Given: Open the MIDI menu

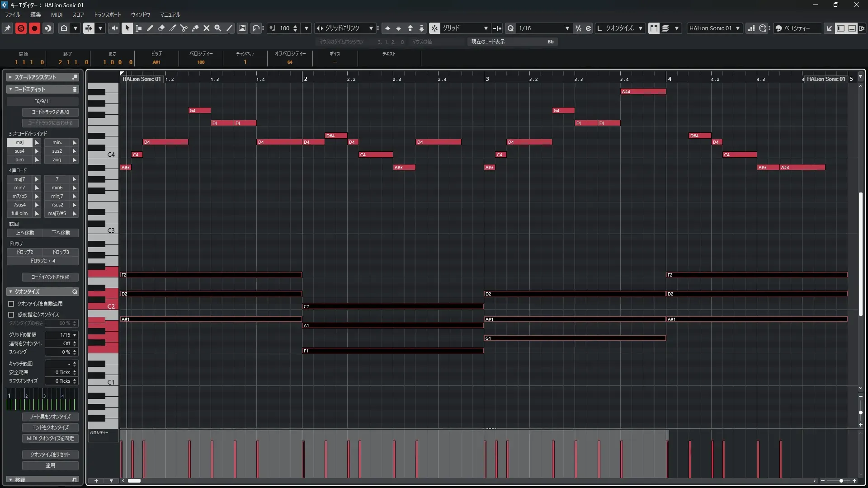Looking at the screenshot, I should coord(57,14).
